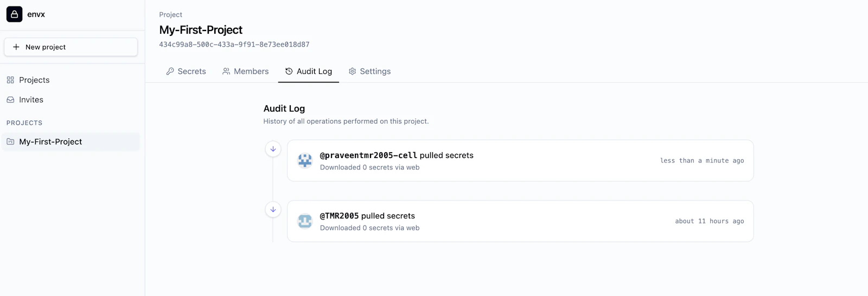Image resolution: width=868 pixels, height=296 pixels.
Task: Click the plus icon in New project
Action: click(x=16, y=47)
